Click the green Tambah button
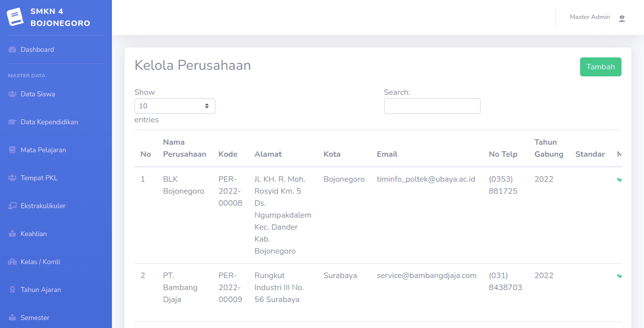644x328 pixels. click(601, 67)
